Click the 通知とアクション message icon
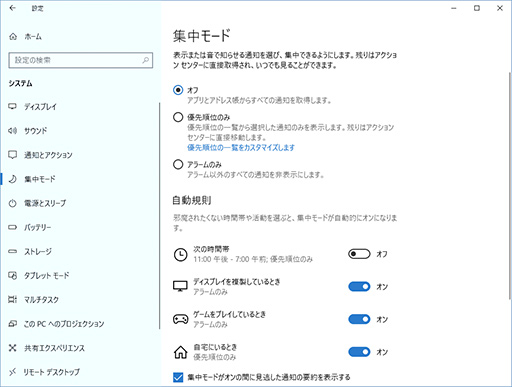 pos(12,155)
